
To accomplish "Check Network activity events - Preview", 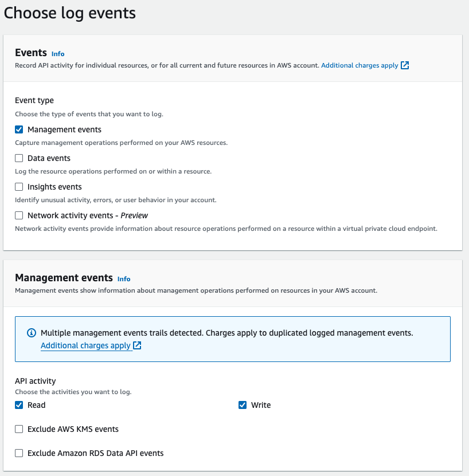I will (x=19, y=215).
